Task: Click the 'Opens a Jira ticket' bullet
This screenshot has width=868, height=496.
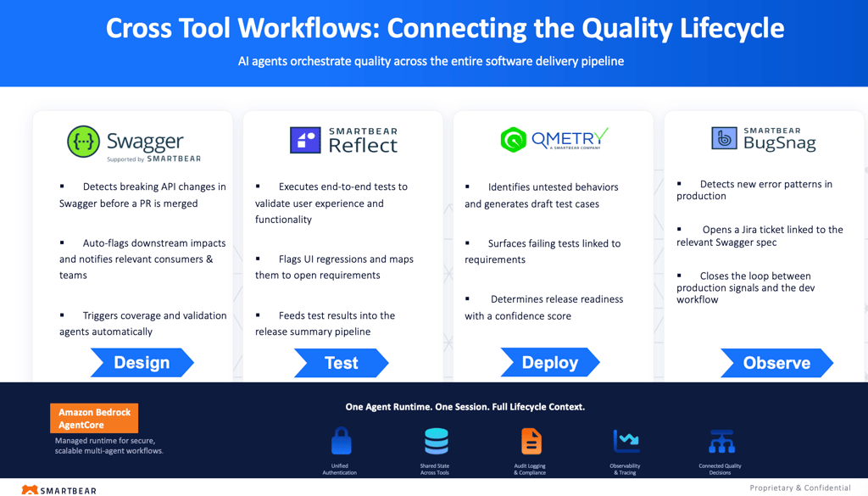Action: pos(760,236)
